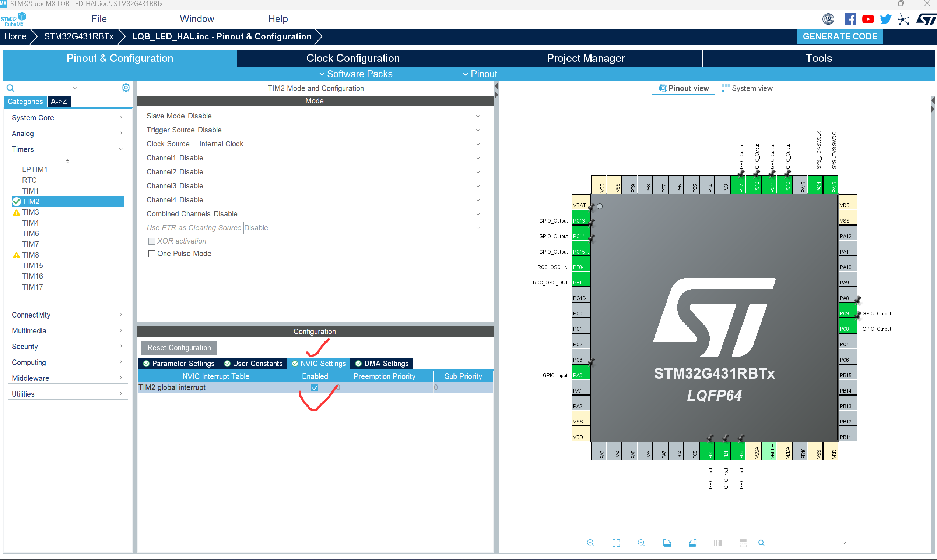Rotate the chip clockwise

pyautogui.click(x=667, y=543)
